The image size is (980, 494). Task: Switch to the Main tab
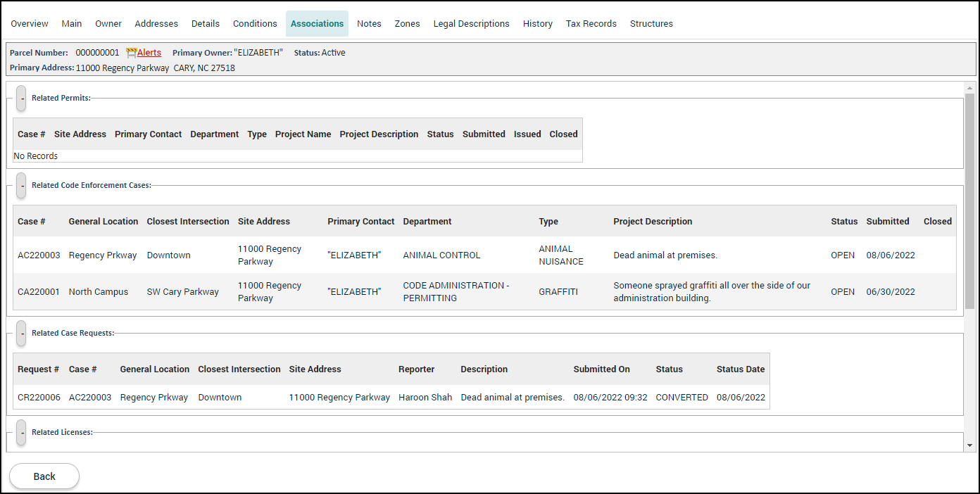tap(72, 24)
